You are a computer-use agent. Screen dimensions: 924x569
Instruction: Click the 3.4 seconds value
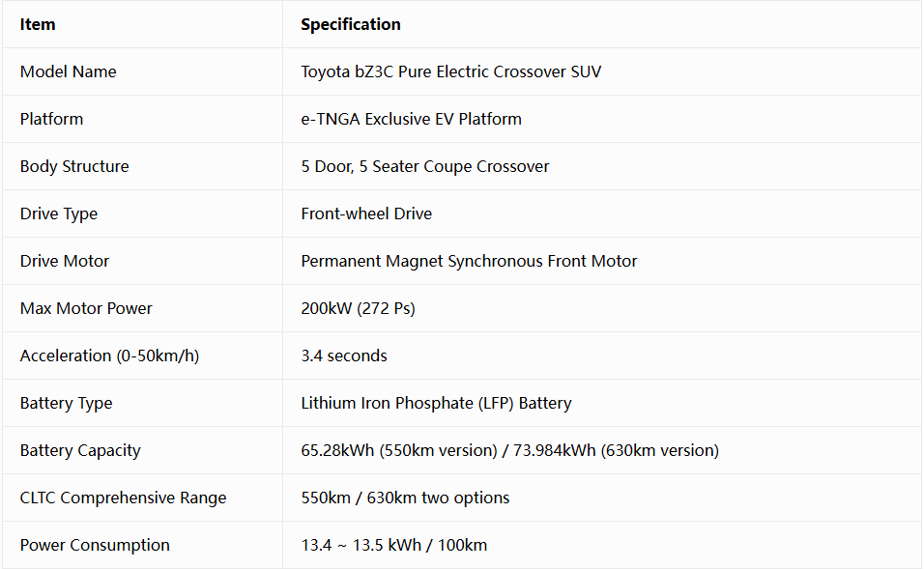tap(344, 356)
